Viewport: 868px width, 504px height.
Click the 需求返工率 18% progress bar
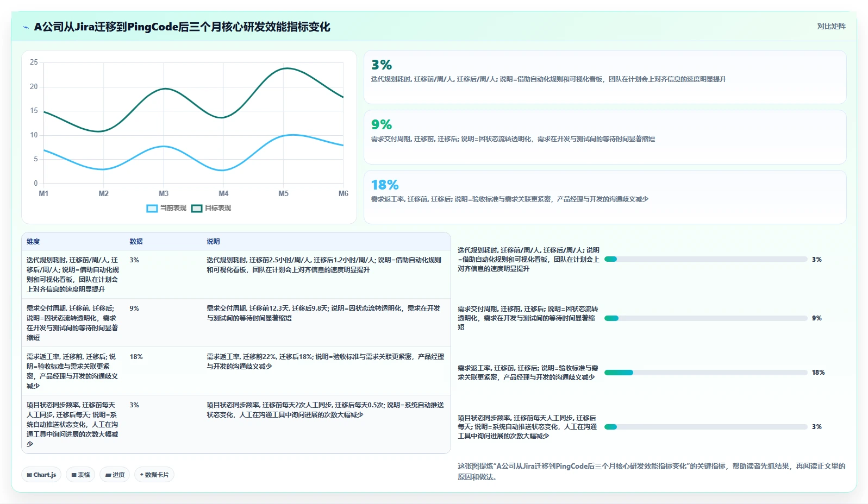coord(705,373)
